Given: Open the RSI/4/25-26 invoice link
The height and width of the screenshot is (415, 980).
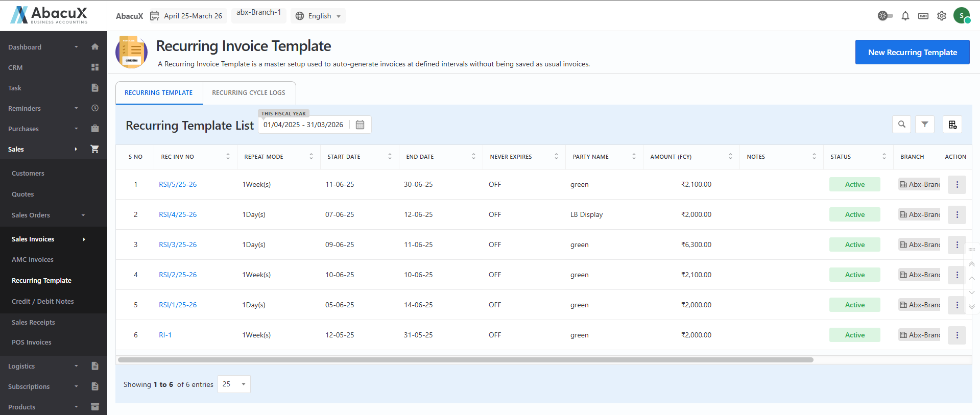Looking at the screenshot, I should pos(178,215).
